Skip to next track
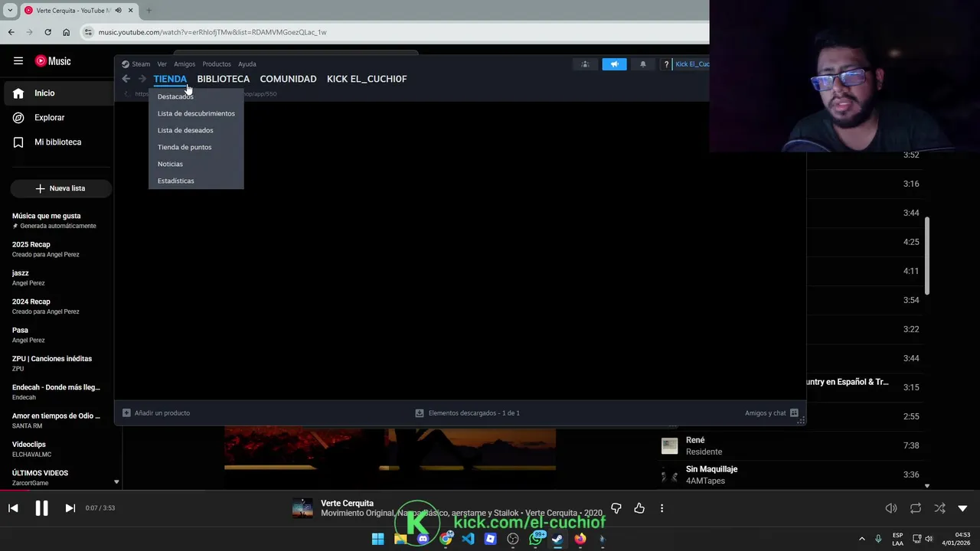The image size is (980, 551). [x=70, y=508]
